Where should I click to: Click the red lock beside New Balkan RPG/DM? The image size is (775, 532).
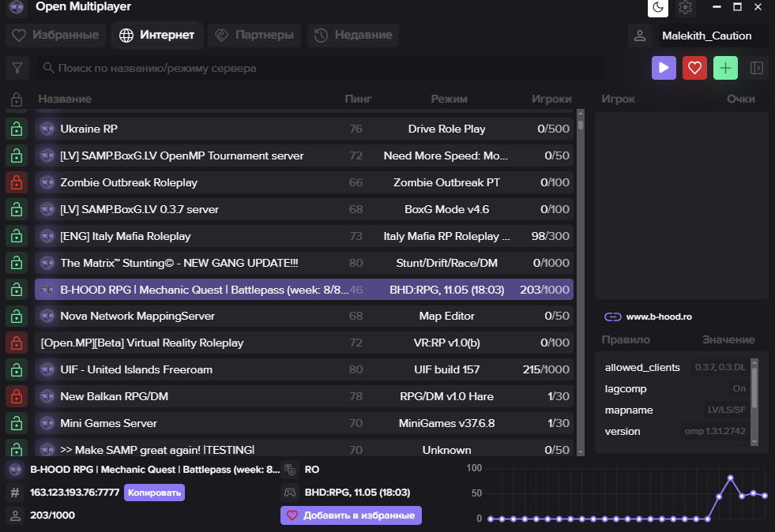click(17, 396)
